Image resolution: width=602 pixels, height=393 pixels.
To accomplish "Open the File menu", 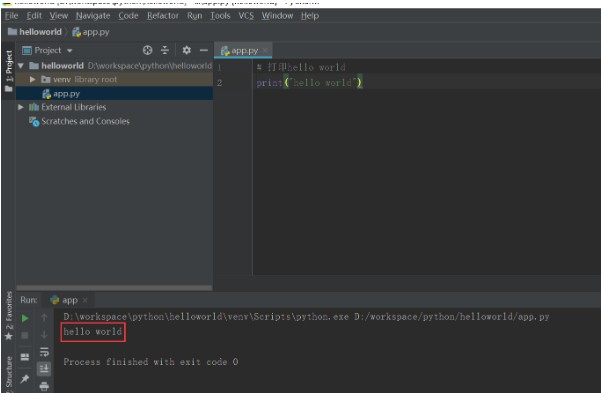I will pos(12,16).
